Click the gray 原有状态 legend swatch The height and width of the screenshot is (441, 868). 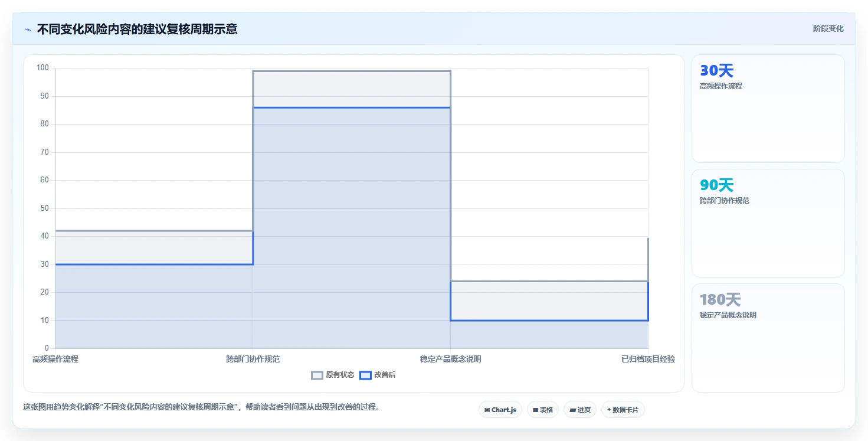(x=317, y=375)
